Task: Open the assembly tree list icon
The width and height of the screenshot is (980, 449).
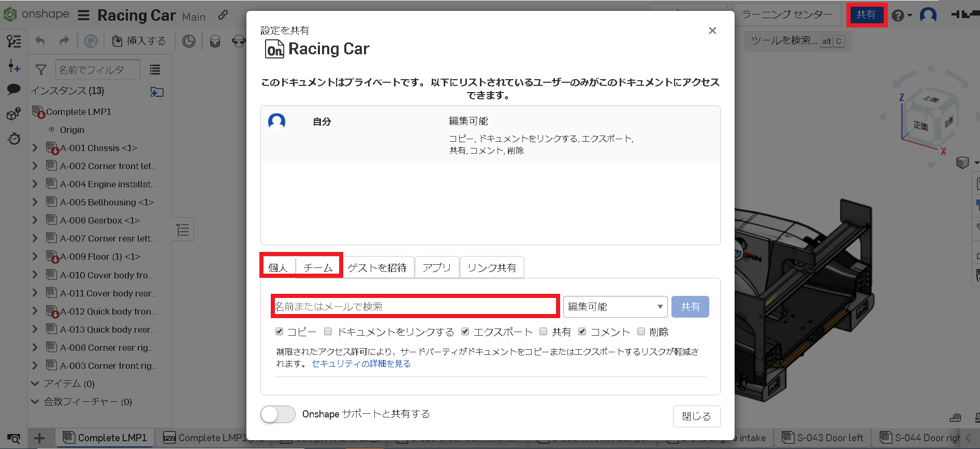Action: [14, 41]
